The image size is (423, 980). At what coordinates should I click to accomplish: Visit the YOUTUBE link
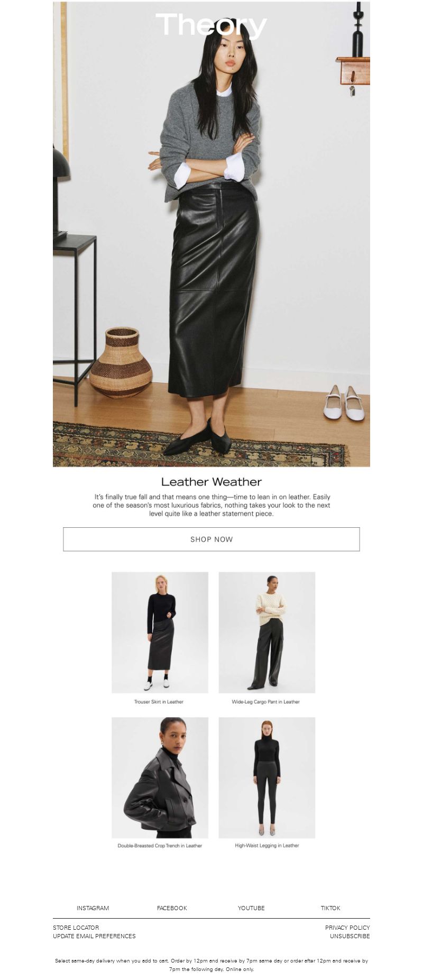coord(251,908)
